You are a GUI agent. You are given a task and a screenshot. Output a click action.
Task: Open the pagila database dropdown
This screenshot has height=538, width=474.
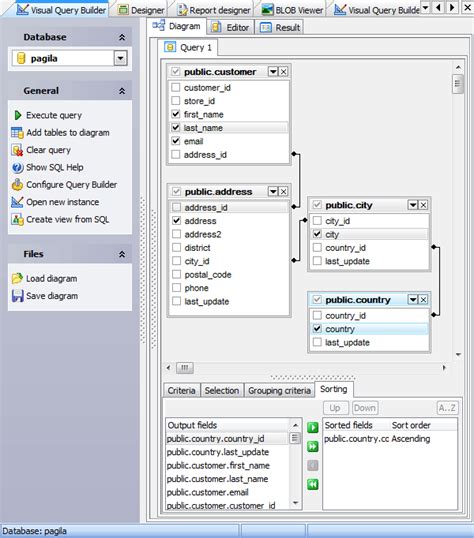(x=120, y=58)
